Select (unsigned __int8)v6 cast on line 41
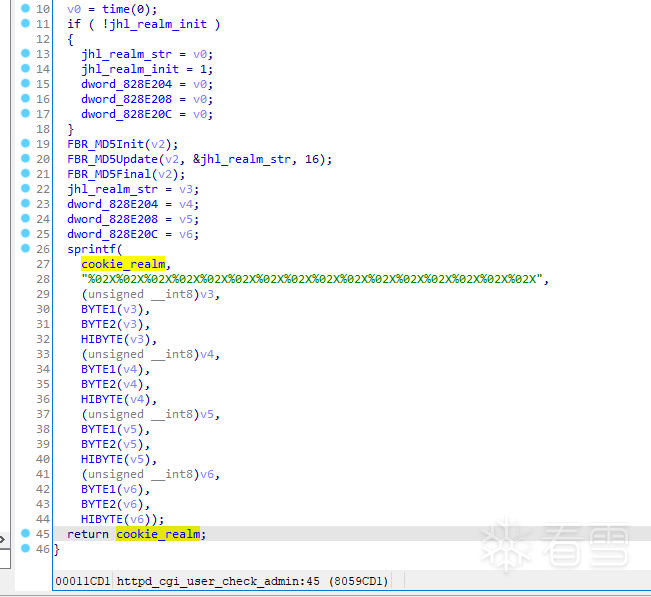The image size is (651, 597). coord(147,475)
